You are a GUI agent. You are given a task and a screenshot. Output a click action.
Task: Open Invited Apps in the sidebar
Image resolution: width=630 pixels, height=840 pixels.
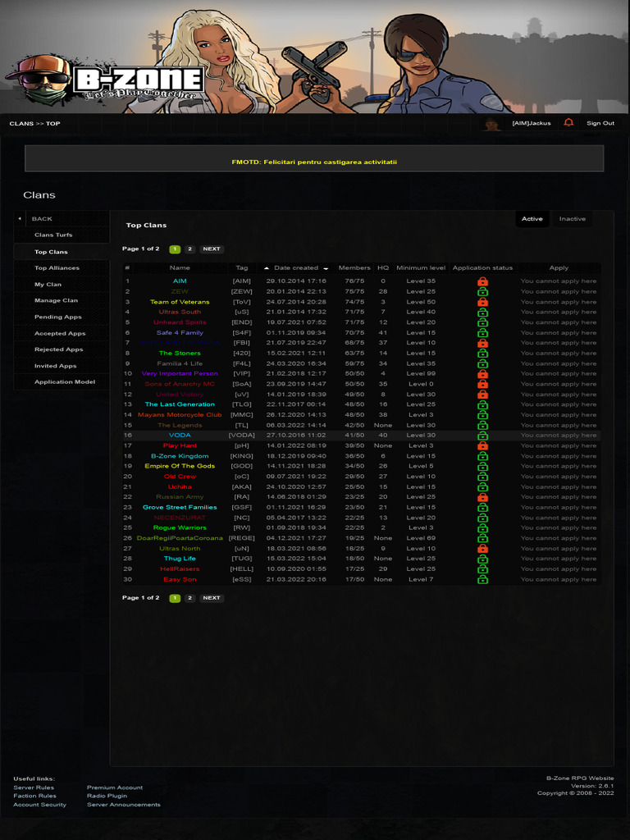coord(56,366)
